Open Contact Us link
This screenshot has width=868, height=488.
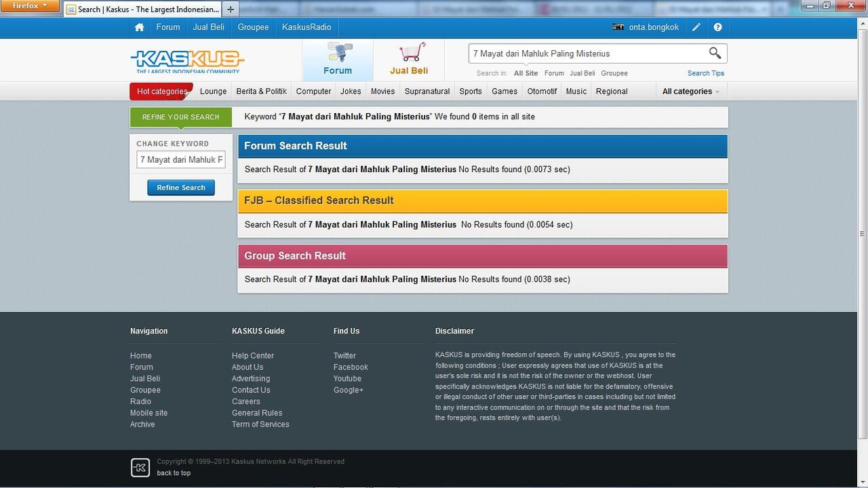click(x=251, y=390)
